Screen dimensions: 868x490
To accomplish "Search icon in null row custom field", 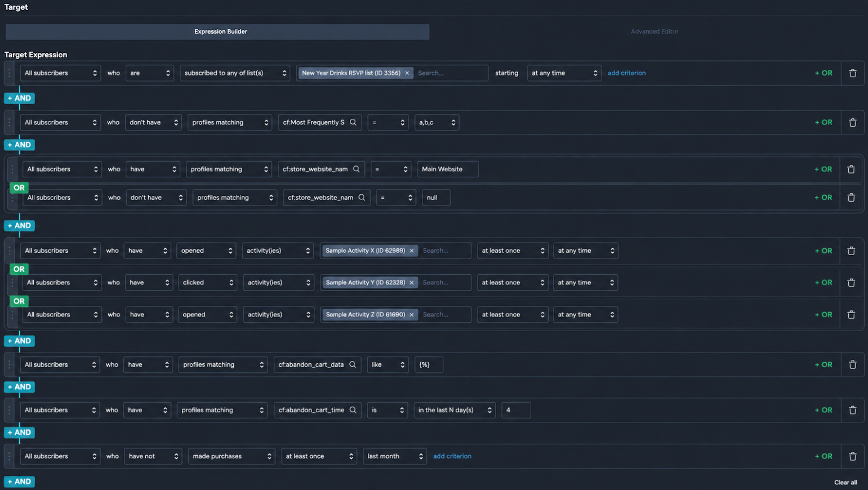I will click(362, 198).
